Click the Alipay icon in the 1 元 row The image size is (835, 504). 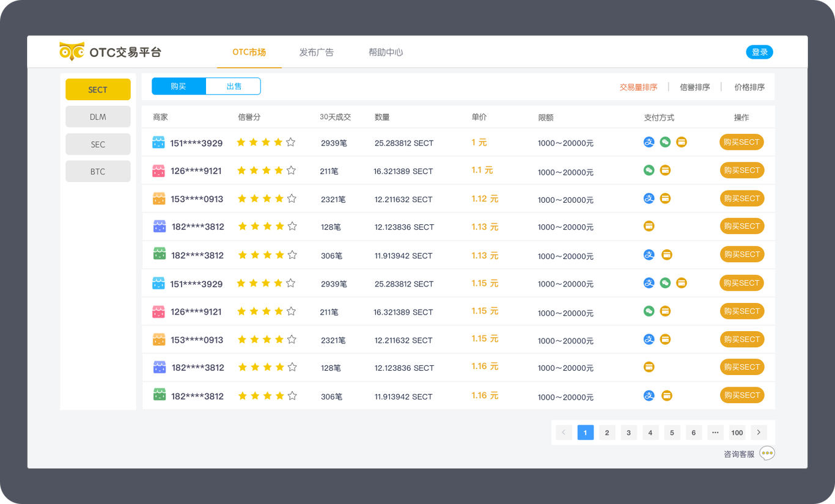click(x=649, y=142)
